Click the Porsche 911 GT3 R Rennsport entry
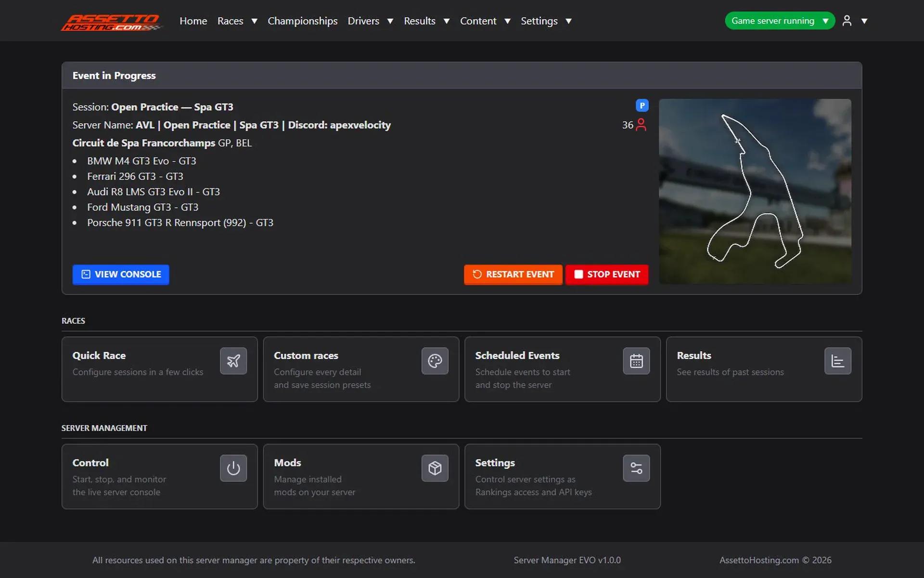The image size is (924, 578). [x=180, y=223]
